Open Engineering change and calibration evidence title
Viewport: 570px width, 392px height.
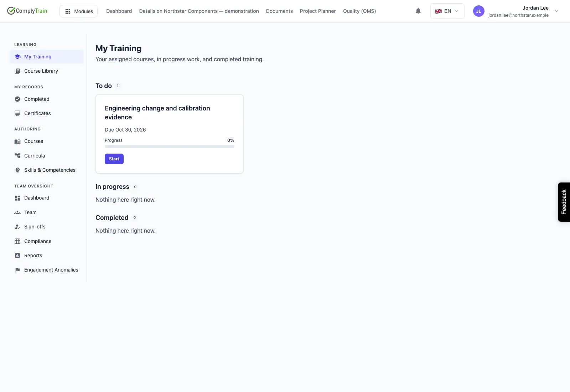pyautogui.click(x=157, y=113)
